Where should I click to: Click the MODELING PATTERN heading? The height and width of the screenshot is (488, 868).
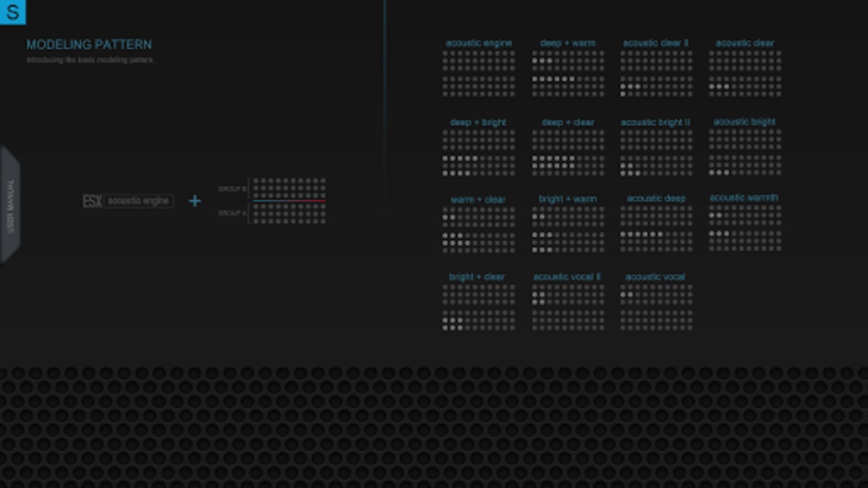click(89, 44)
